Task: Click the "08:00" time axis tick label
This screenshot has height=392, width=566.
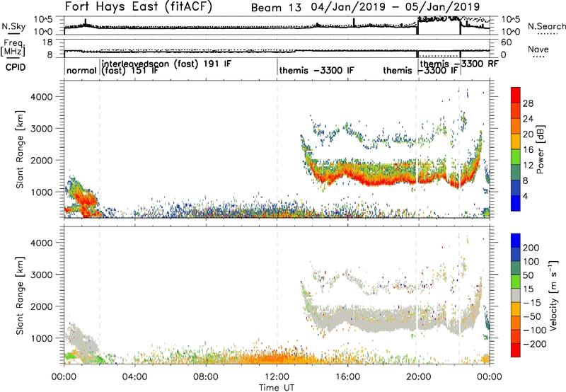Action: point(206,377)
